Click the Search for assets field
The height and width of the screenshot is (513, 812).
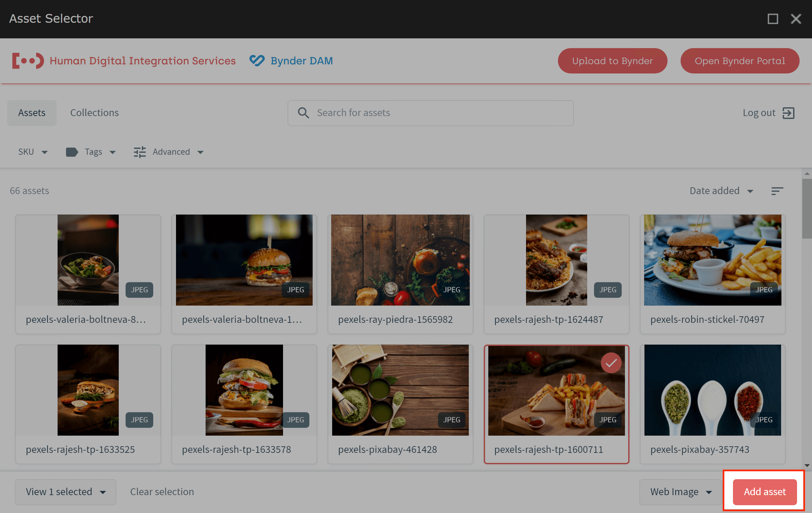point(439,113)
